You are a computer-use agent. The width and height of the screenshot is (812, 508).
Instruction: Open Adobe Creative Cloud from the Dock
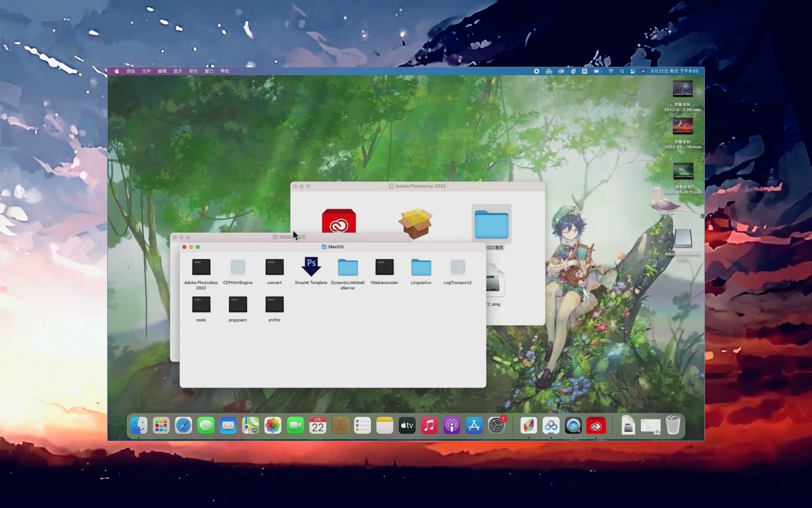click(x=596, y=426)
